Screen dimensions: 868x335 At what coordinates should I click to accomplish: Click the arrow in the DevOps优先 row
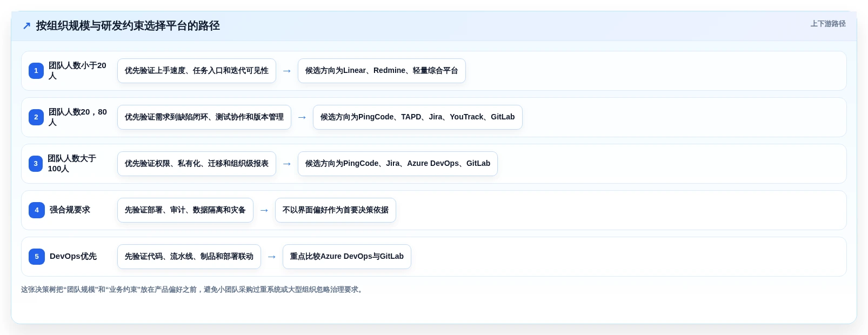272,257
